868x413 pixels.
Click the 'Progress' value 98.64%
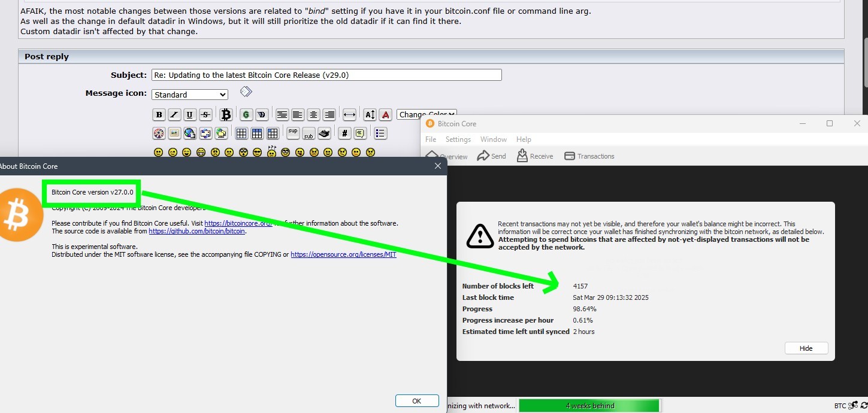[x=585, y=309]
